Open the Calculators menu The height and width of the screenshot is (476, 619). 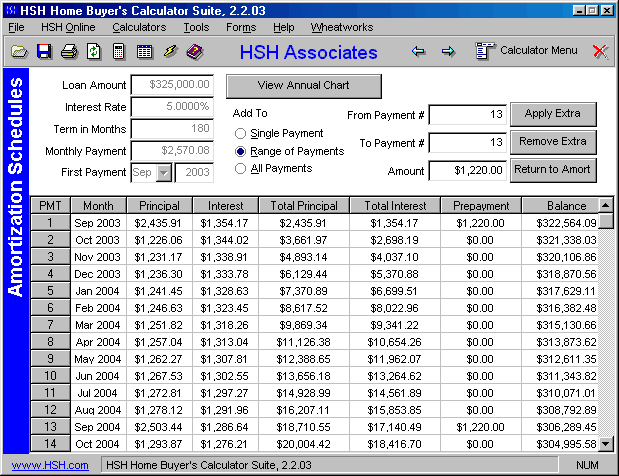point(139,27)
